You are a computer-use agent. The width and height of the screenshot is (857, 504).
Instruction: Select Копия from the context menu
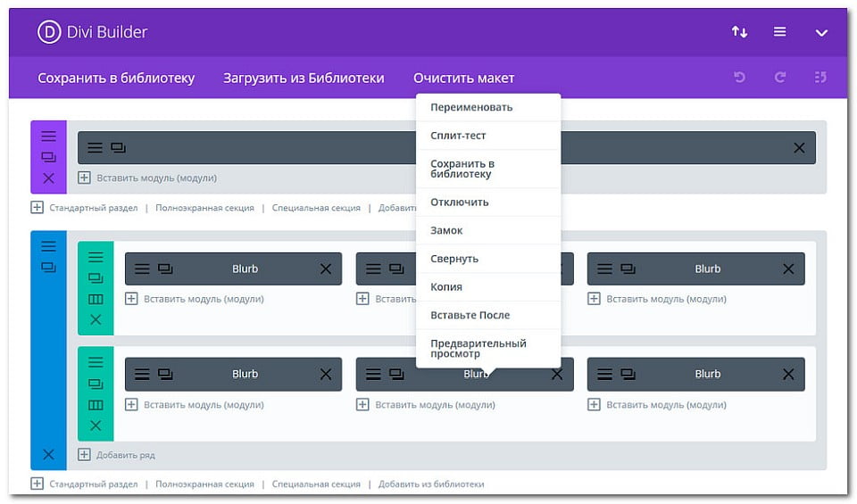446,287
